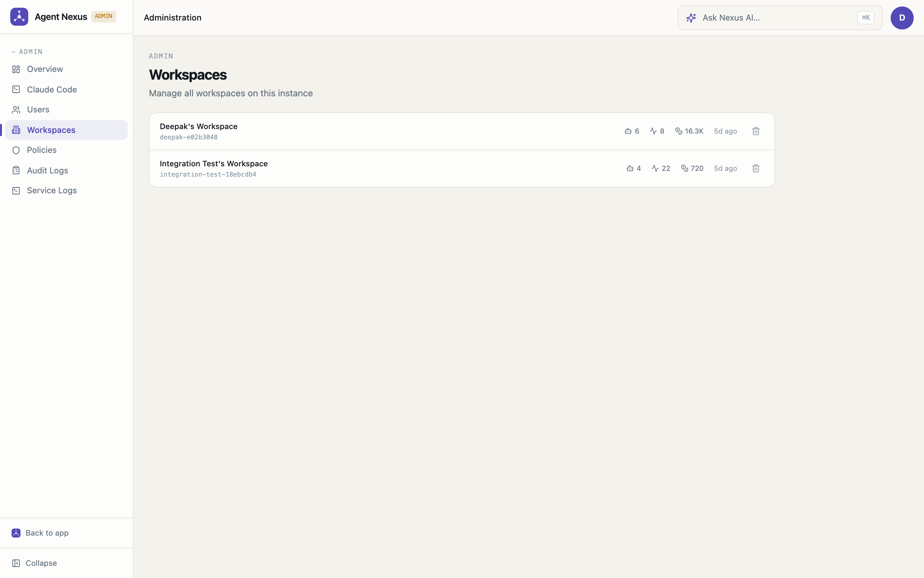View the Service Logs page
This screenshot has width=924, height=578.
coord(66,191)
